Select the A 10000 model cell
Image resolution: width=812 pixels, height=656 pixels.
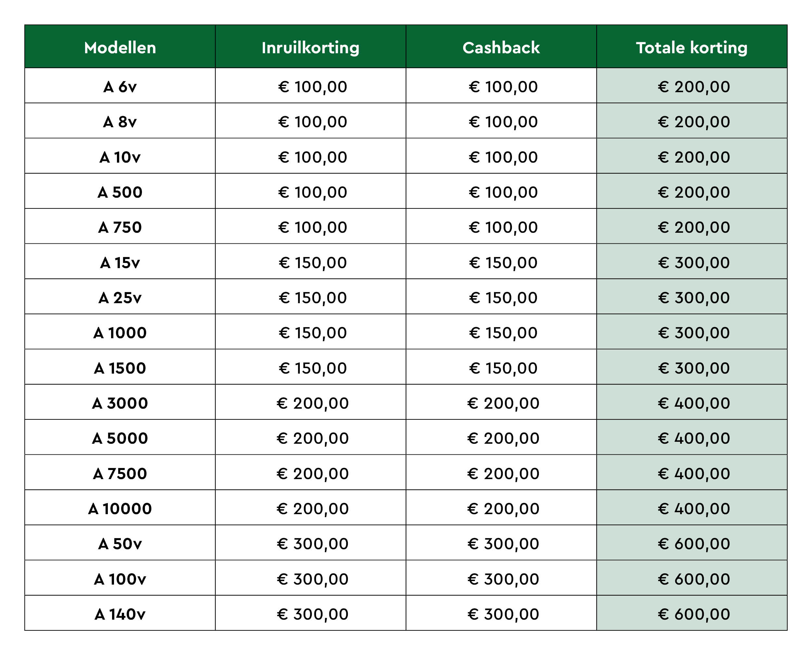(120, 509)
